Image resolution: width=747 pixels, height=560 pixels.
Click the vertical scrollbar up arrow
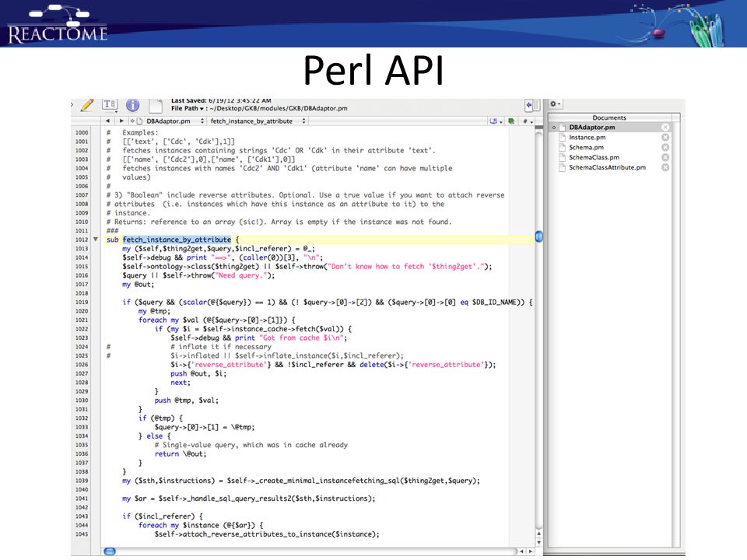[x=538, y=534]
